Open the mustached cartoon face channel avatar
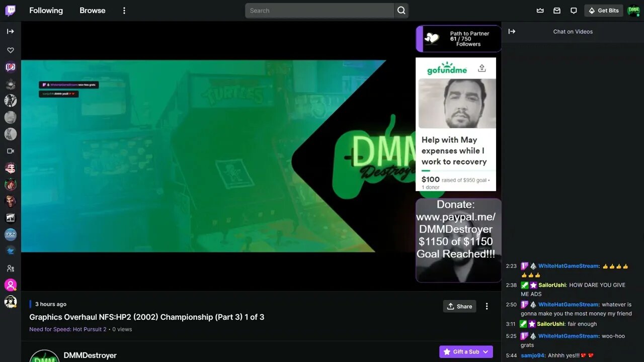Screen dimensions: 644x362 pos(11,167)
